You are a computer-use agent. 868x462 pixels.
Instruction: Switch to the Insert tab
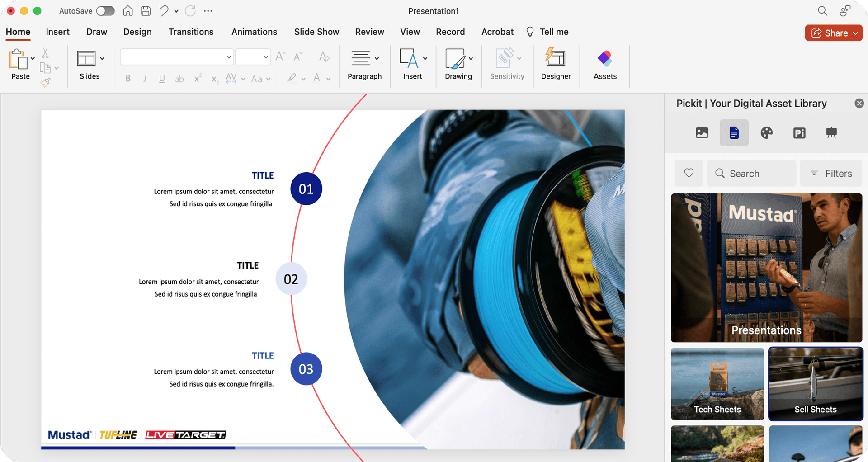(x=57, y=32)
